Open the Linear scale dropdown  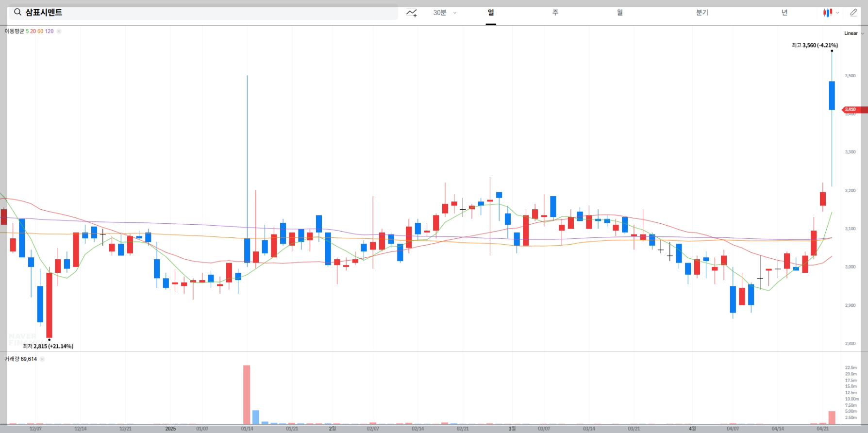pyautogui.click(x=854, y=33)
